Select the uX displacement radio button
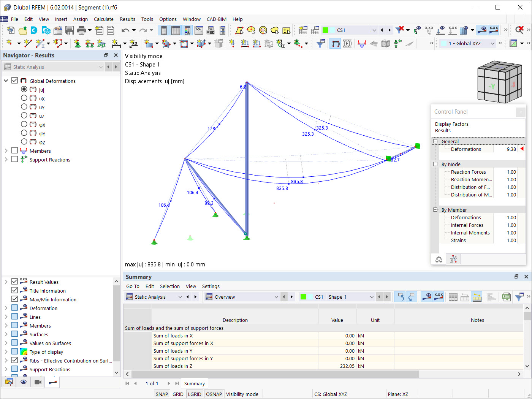The height and width of the screenshot is (399, 532). tap(24, 98)
